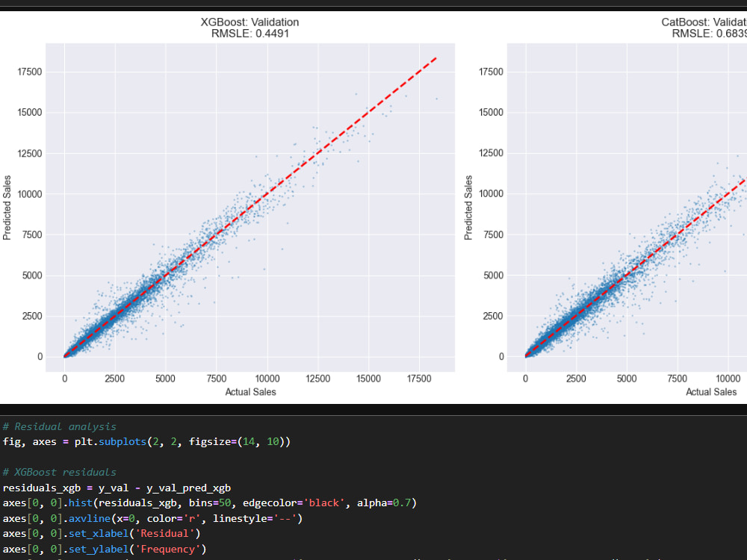Click y-axis tick 15000 of XGBoost plot
The height and width of the screenshot is (560, 747).
(30, 113)
